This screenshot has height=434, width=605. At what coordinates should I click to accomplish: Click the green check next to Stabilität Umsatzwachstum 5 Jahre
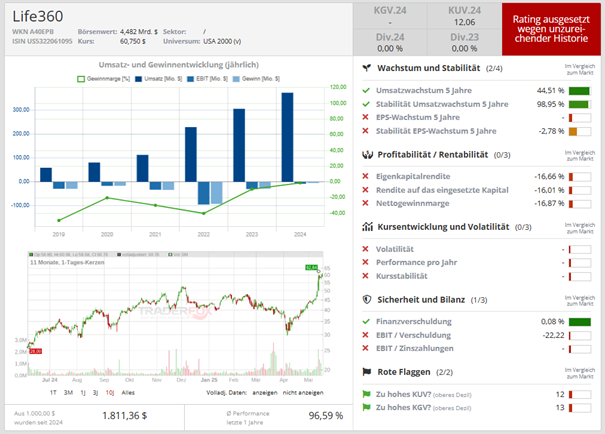pos(366,104)
